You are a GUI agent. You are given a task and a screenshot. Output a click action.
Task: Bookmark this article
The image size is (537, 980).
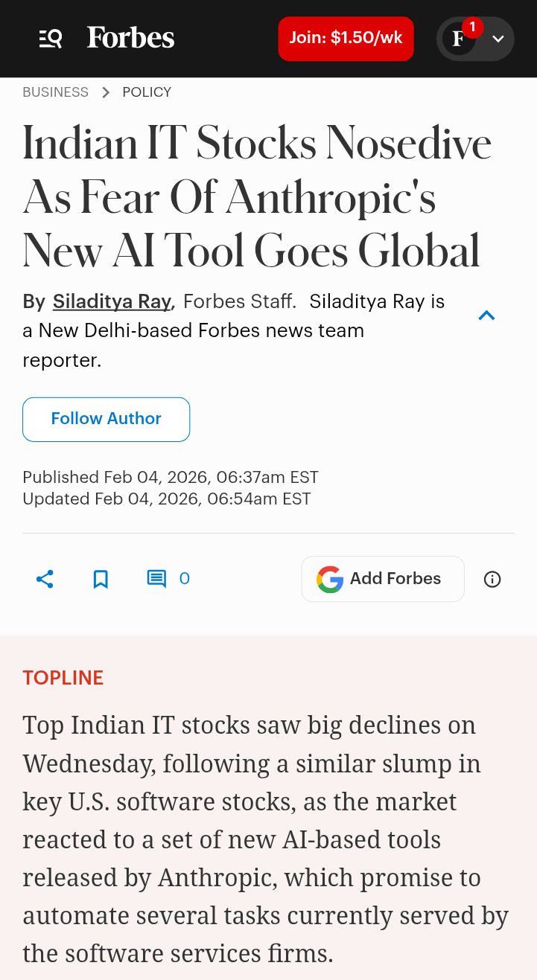(101, 579)
